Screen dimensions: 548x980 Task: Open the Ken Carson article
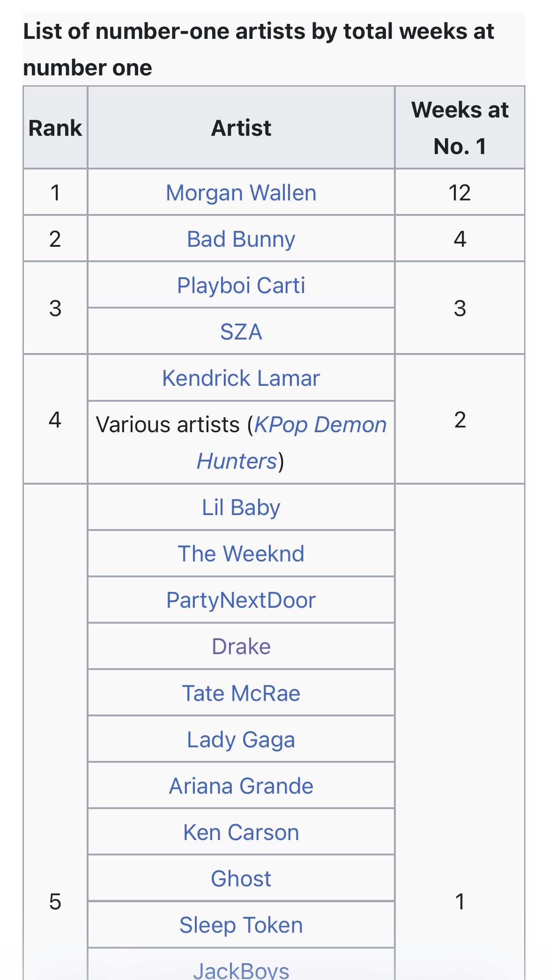pos(241,833)
